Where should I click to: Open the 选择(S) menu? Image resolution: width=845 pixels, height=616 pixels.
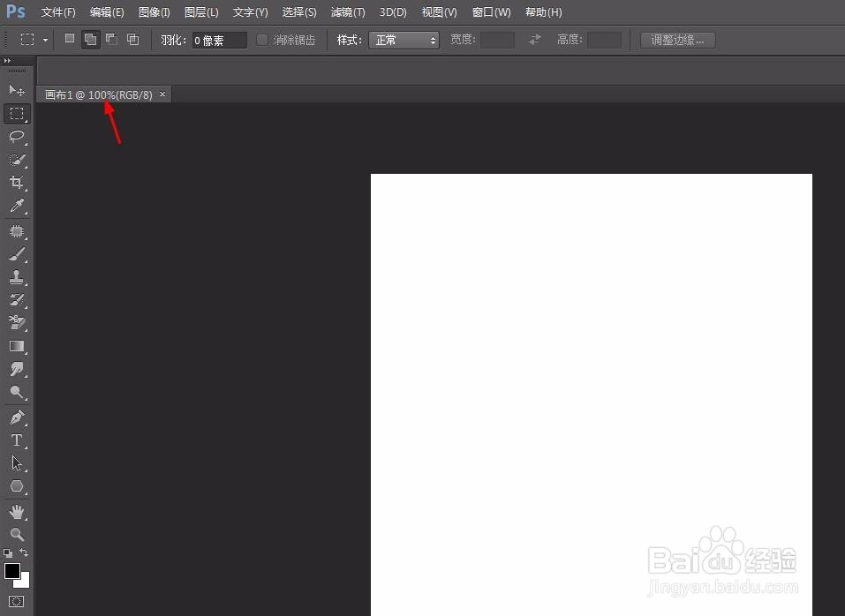tap(299, 11)
